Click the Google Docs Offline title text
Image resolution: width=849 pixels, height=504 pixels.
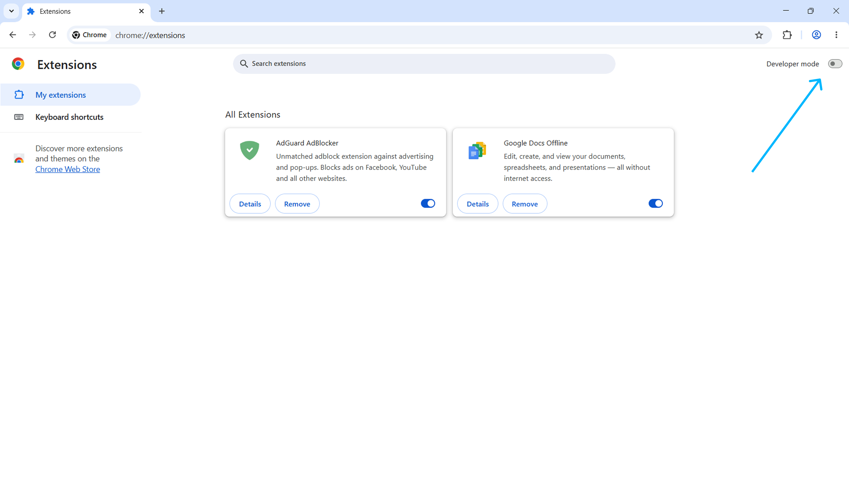coord(536,143)
